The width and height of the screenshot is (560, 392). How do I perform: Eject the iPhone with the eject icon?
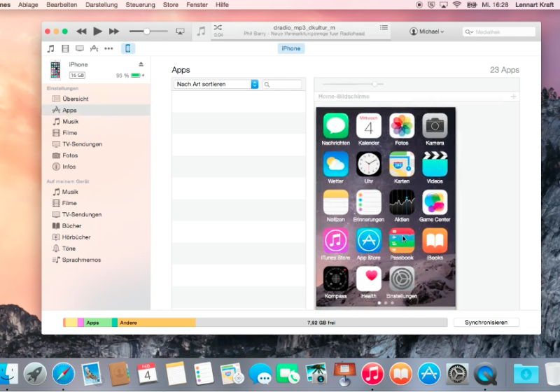(x=141, y=64)
